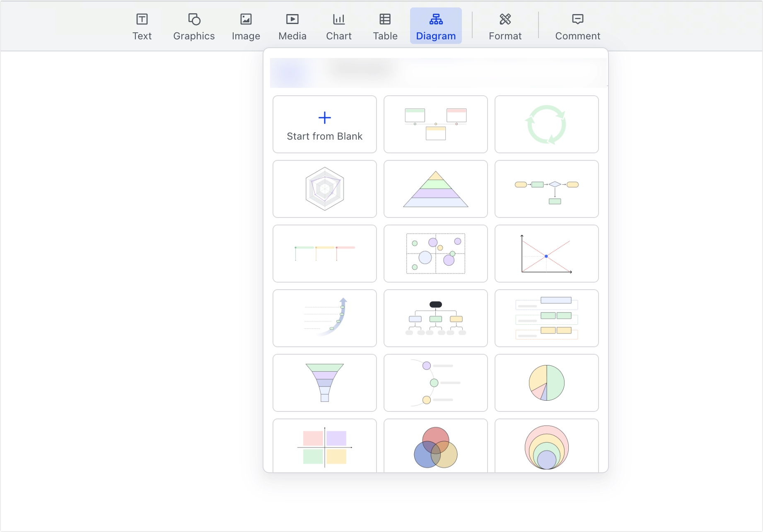
Task: Choose the nested concentric circles template
Action: pyautogui.click(x=547, y=446)
